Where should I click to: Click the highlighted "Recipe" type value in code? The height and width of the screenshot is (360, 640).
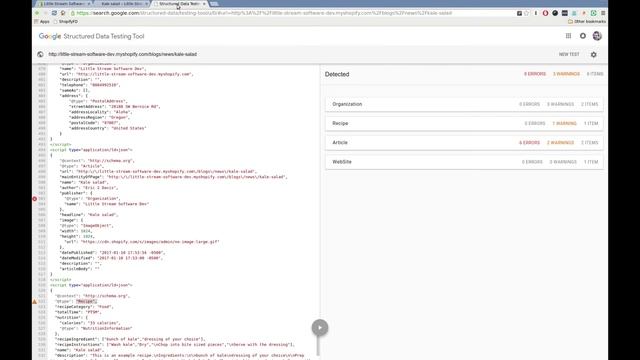click(x=86, y=301)
